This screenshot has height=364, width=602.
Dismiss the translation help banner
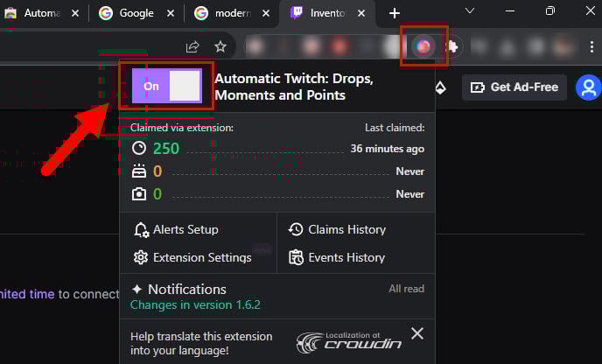pyautogui.click(x=417, y=333)
